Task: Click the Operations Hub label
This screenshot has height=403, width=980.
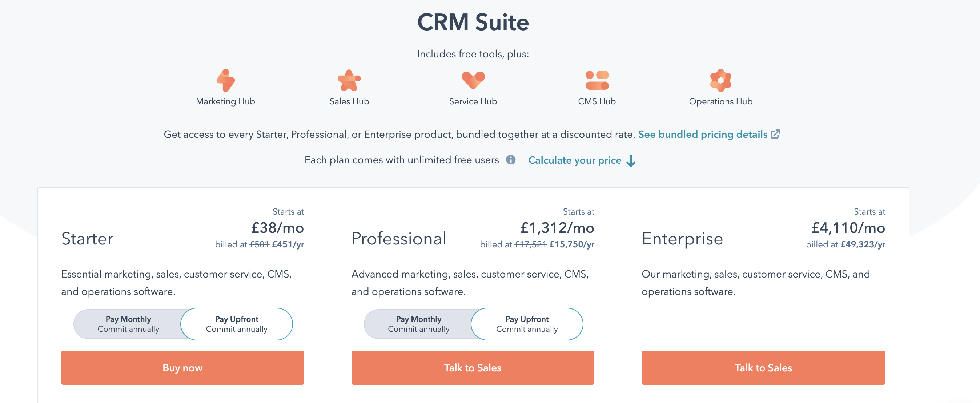Action: (720, 101)
